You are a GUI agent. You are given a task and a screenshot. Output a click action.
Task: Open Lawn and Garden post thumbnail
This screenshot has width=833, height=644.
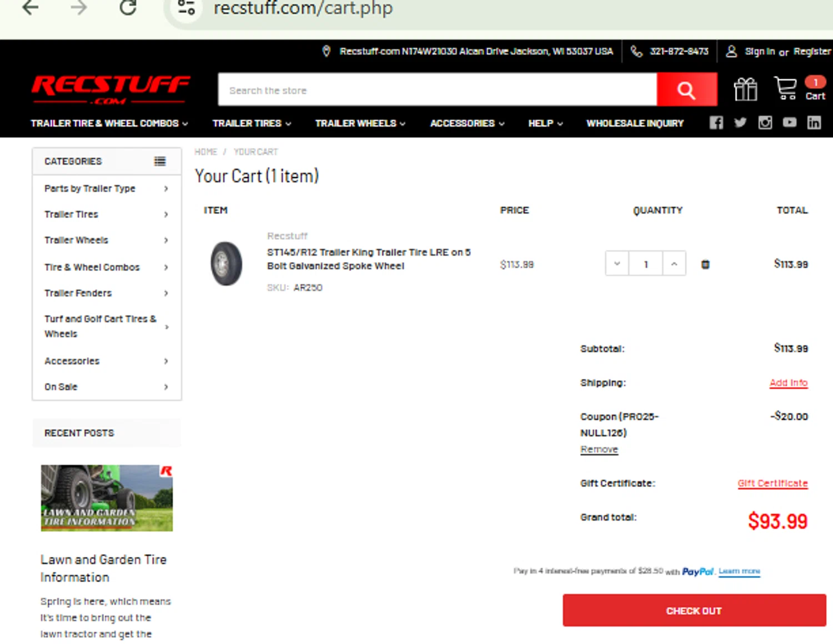tap(107, 498)
